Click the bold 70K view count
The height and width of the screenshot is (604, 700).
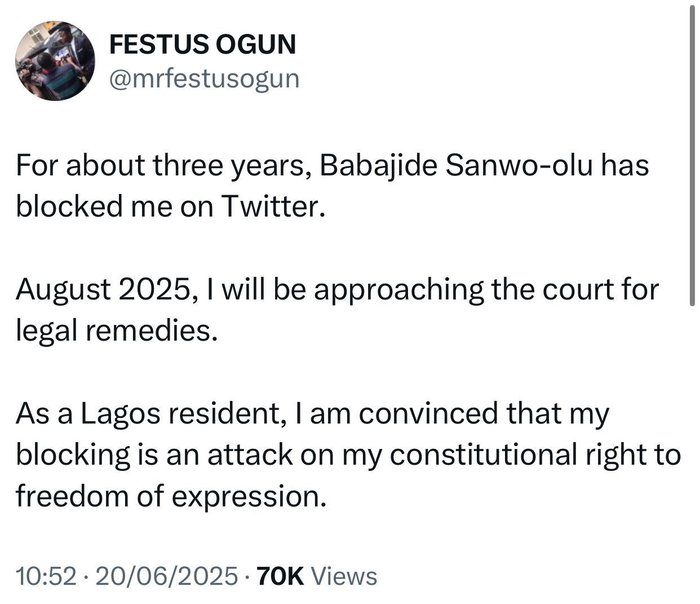(280, 576)
